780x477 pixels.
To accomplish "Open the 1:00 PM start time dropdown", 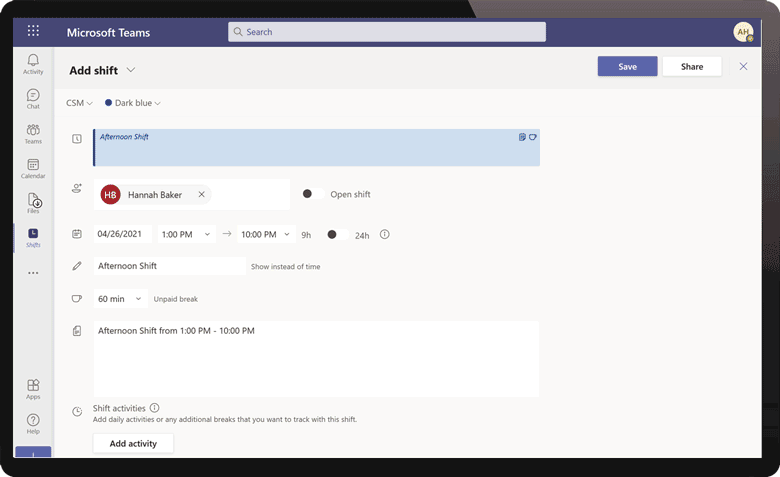I will (187, 235).
